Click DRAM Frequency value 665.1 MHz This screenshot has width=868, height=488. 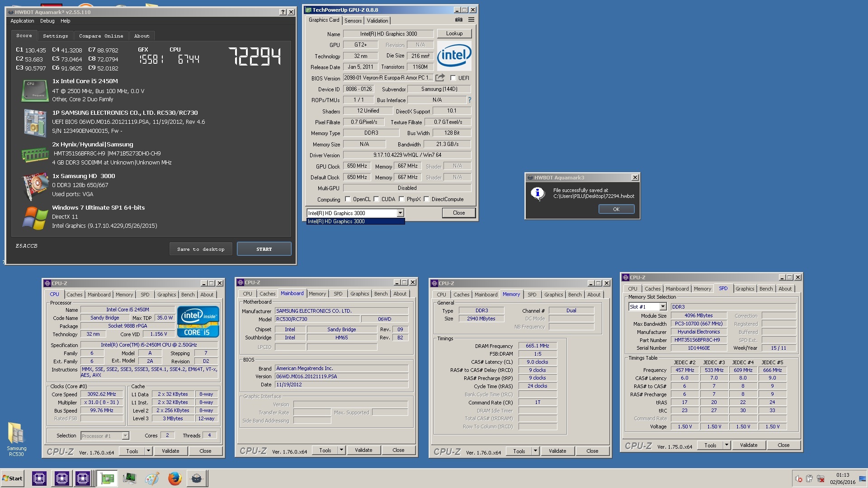(537, 346)
